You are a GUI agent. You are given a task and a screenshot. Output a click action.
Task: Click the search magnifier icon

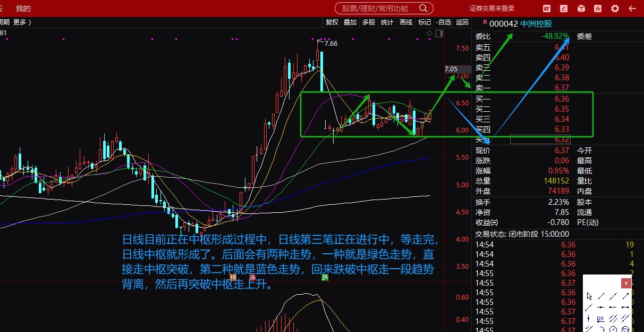[x=423, y=9]
